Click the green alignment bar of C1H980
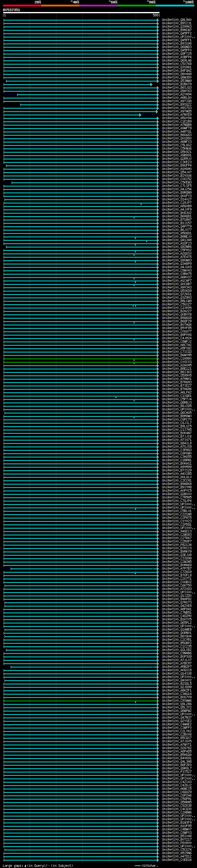 click(81, 359)
